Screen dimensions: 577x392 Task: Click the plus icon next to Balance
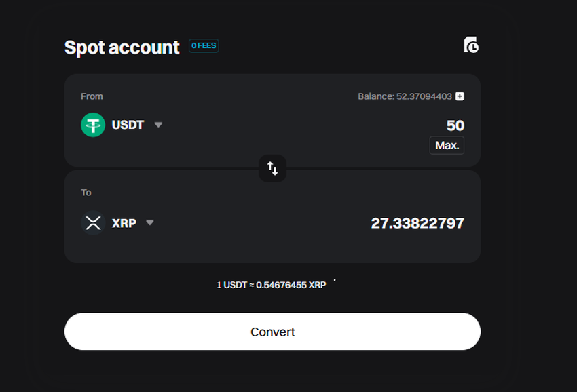click(460, 96)
